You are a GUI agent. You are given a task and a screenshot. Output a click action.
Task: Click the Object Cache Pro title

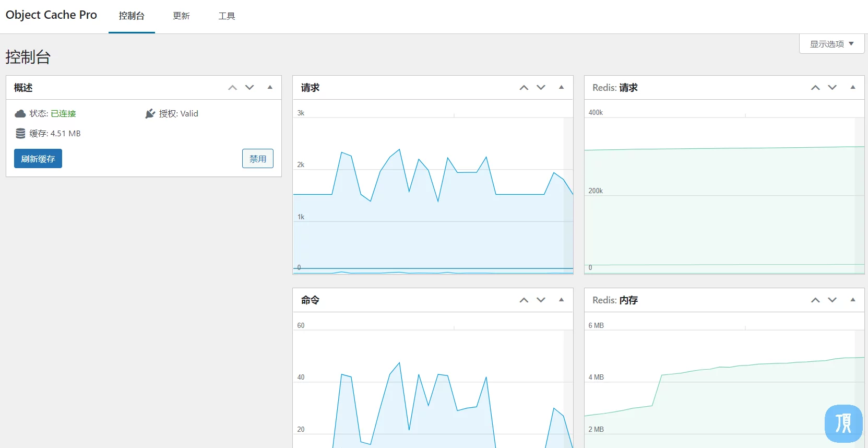coord(51,15)
